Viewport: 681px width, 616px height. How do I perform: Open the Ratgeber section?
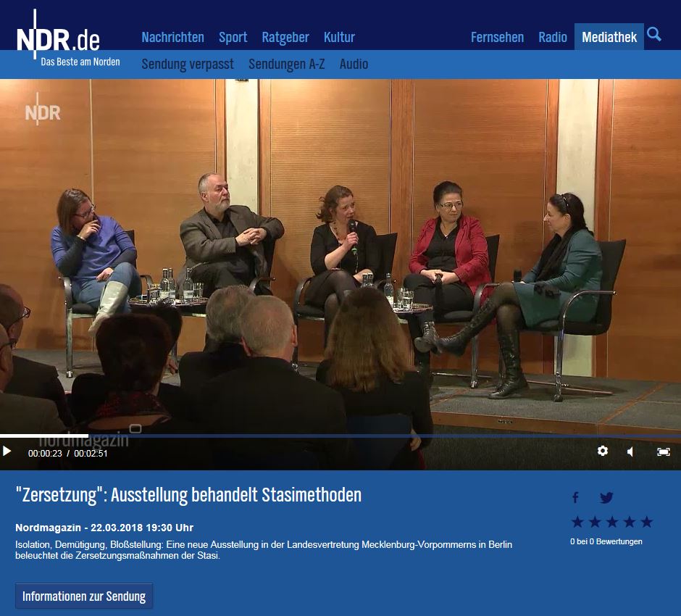point(285,37)
